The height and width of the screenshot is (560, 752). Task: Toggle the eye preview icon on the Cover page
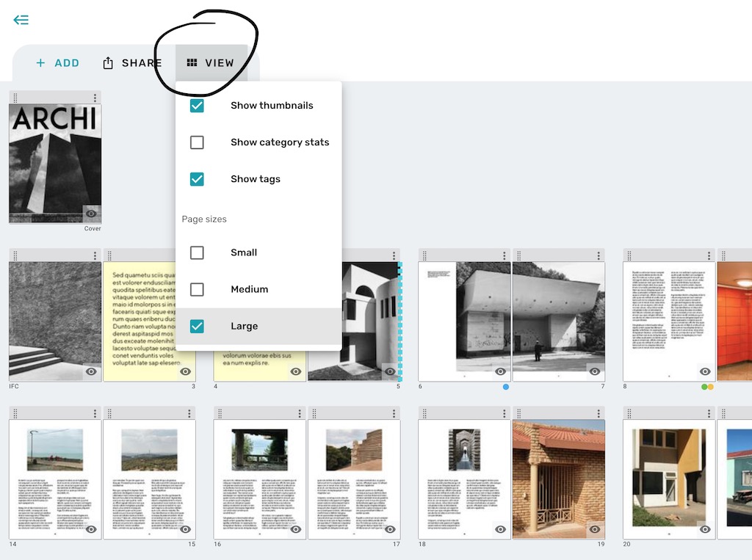click(x=91, y=214)
